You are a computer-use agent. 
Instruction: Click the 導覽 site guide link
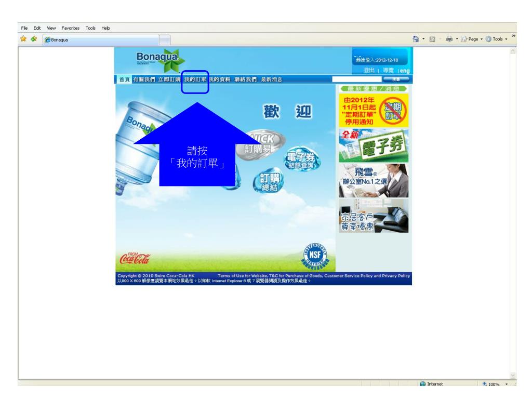388,70
